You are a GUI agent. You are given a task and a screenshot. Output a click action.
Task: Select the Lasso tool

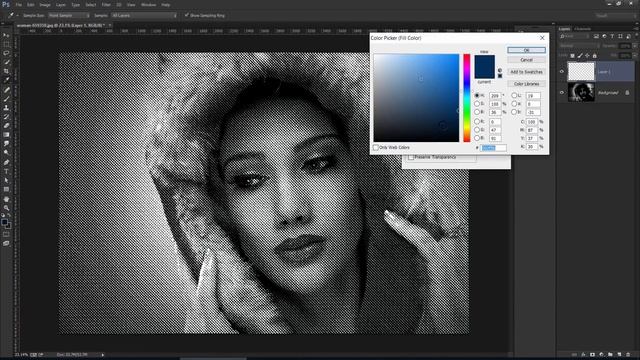coord(6,53)
